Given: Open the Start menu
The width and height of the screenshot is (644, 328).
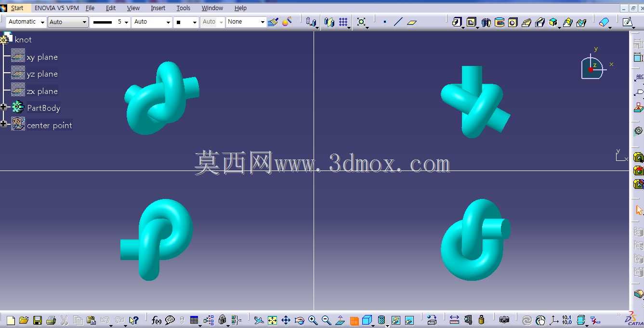Looking at the screenshot, I should coord(17,8).
